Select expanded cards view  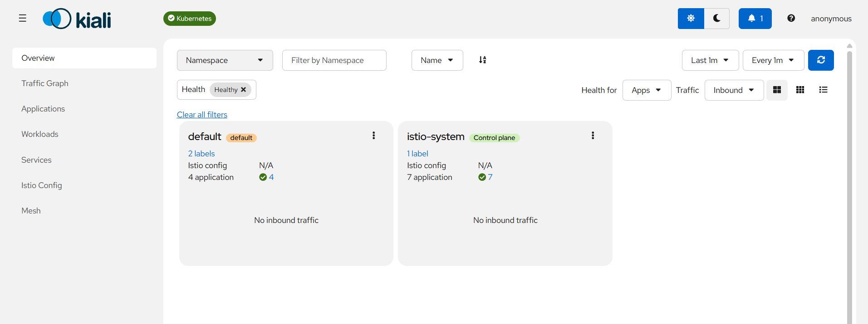tap(777, 90)
